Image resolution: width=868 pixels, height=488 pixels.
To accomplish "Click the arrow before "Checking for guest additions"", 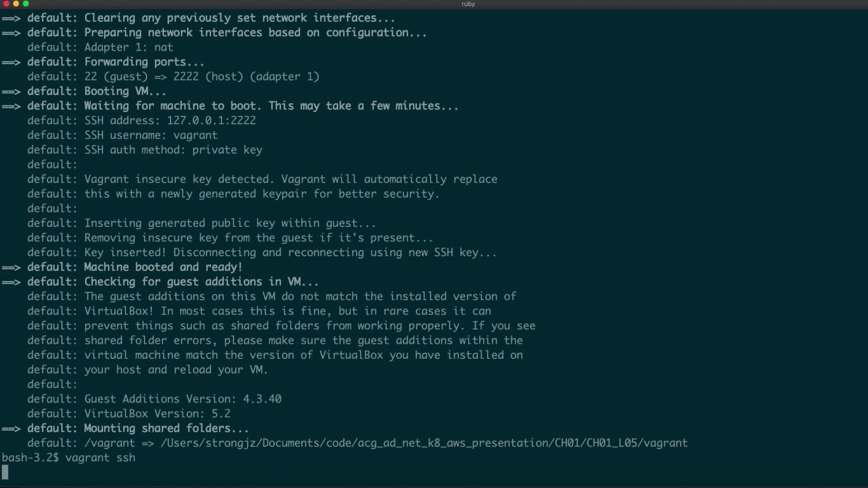I will [11, 282].
